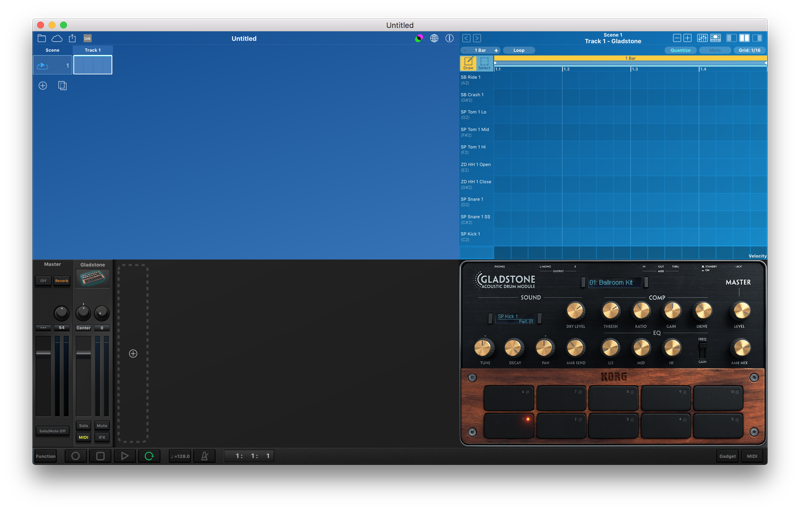Open the file folder browser icon
800x511 pixels.
42,38
